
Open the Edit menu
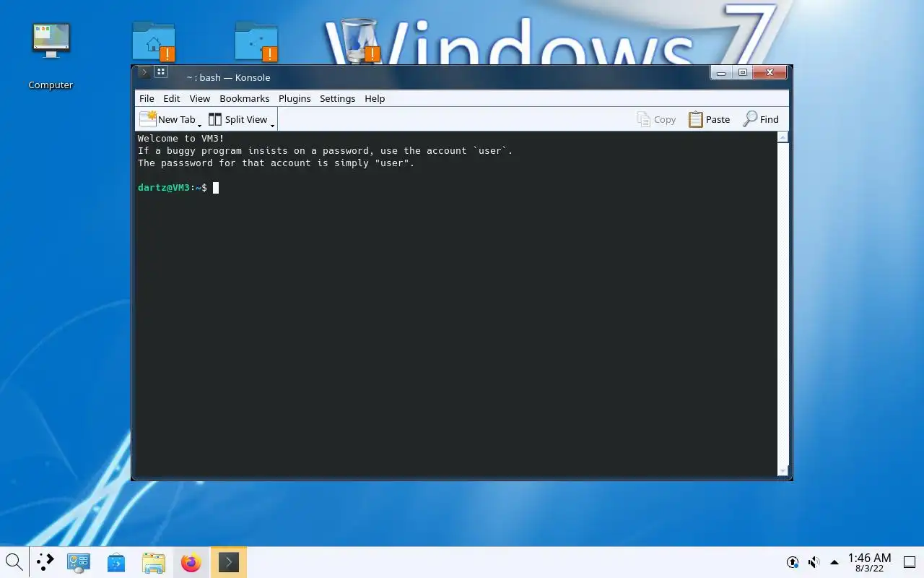[x=172, y=98]
